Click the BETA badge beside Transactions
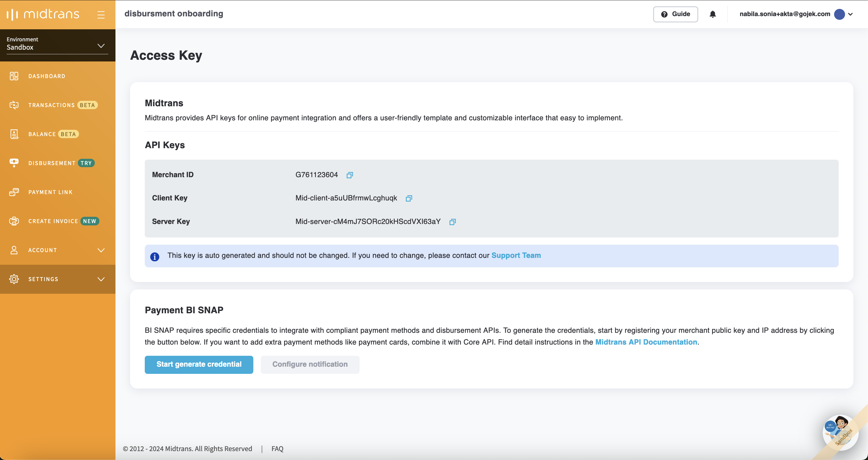Viewport: 868px width, 460px height. [x=87, y=105]
